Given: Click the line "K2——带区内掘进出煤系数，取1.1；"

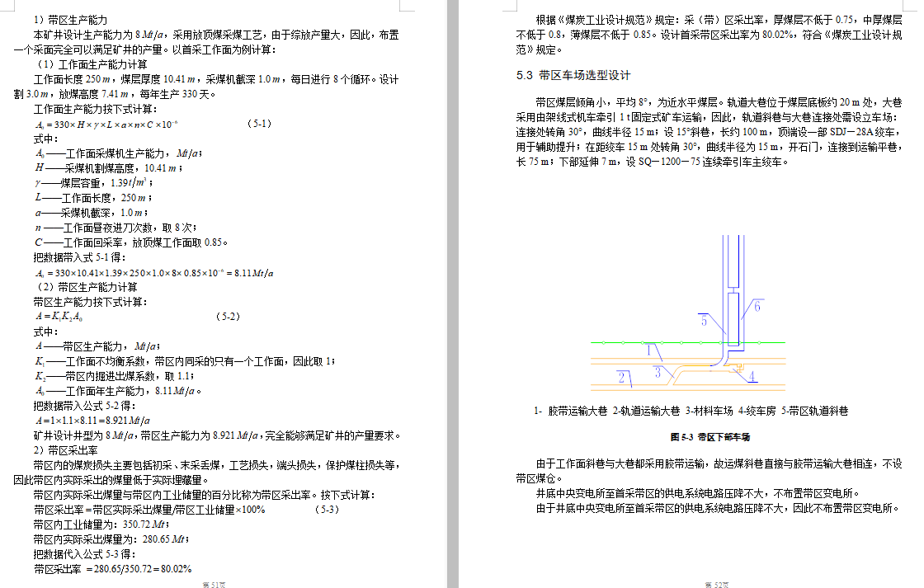Looking at the screenshot, I should pos(115,376).
